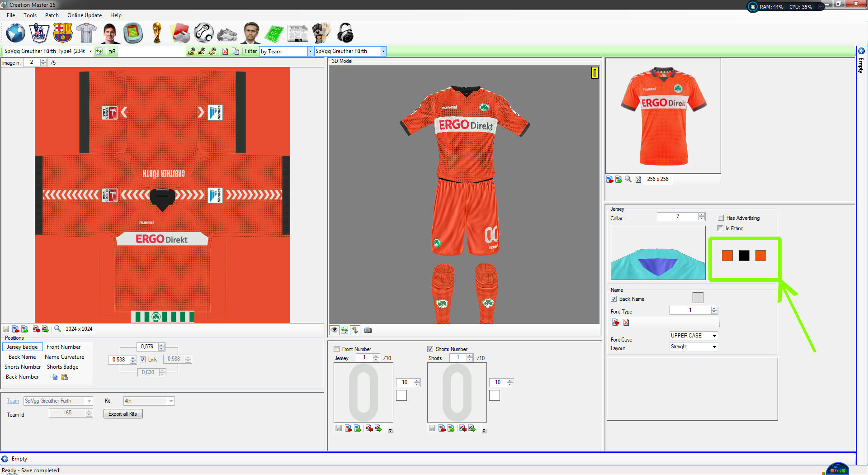This screenshot has height=475, width=868.
Task: Select the Jersey Badge position tab
Action: point(23,347)
